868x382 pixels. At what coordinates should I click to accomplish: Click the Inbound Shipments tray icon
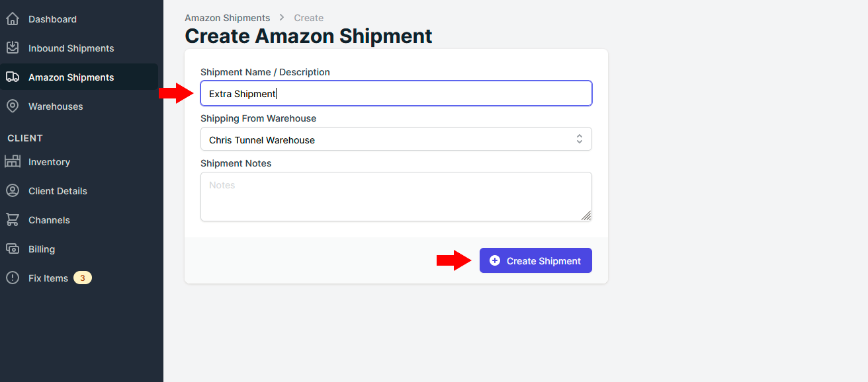13,48
